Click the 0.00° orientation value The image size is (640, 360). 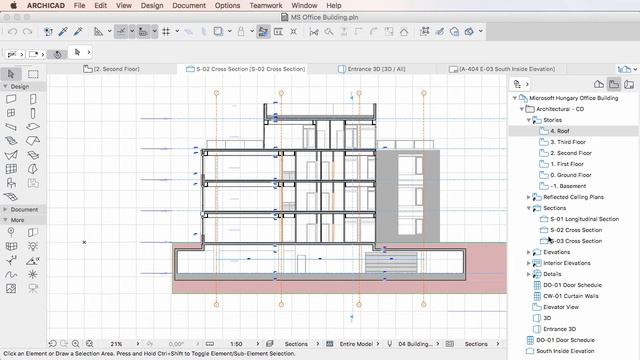pyautogui.click(x=176, y=344)
